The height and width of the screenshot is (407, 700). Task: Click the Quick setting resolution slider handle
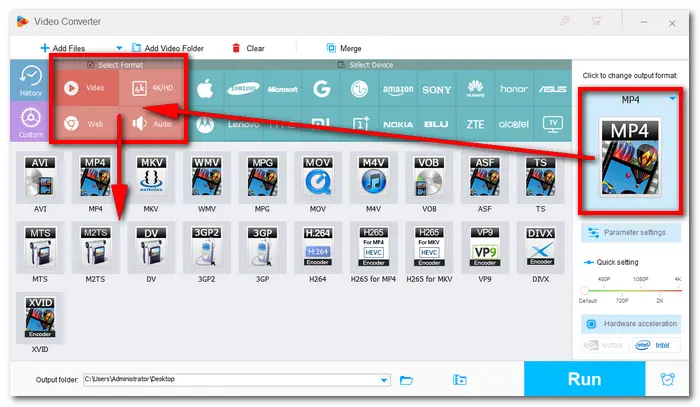coord(584,291)
